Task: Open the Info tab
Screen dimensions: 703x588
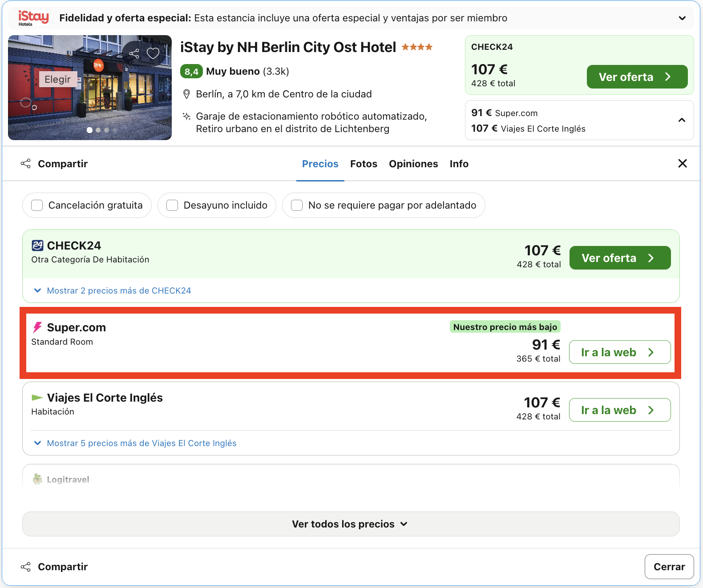Action: pos(459,164)
